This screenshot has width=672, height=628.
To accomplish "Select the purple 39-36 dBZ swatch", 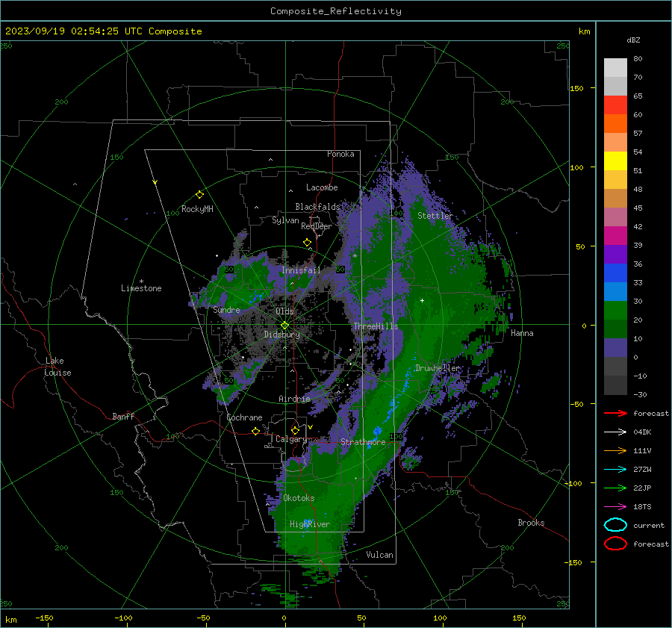I will tap(615, 255).
